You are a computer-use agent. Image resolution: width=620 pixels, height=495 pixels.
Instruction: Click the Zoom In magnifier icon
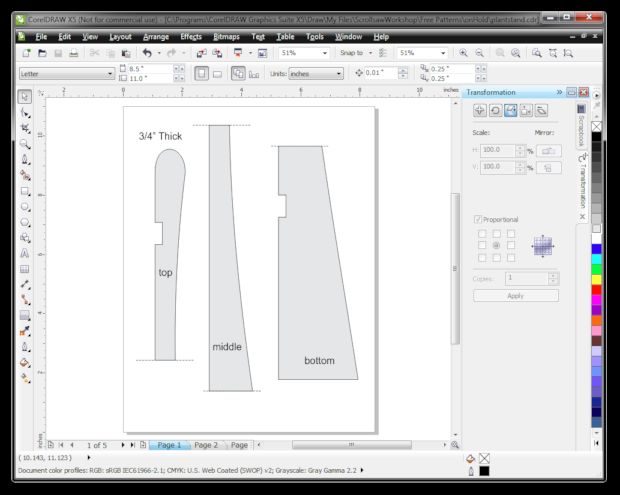(x=463, y=53)
